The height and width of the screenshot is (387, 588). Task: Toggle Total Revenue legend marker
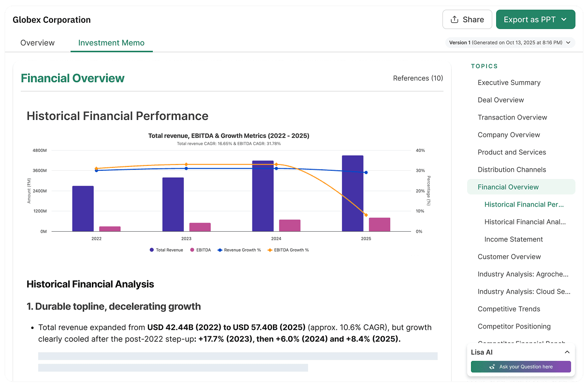(x=152, y=250)
